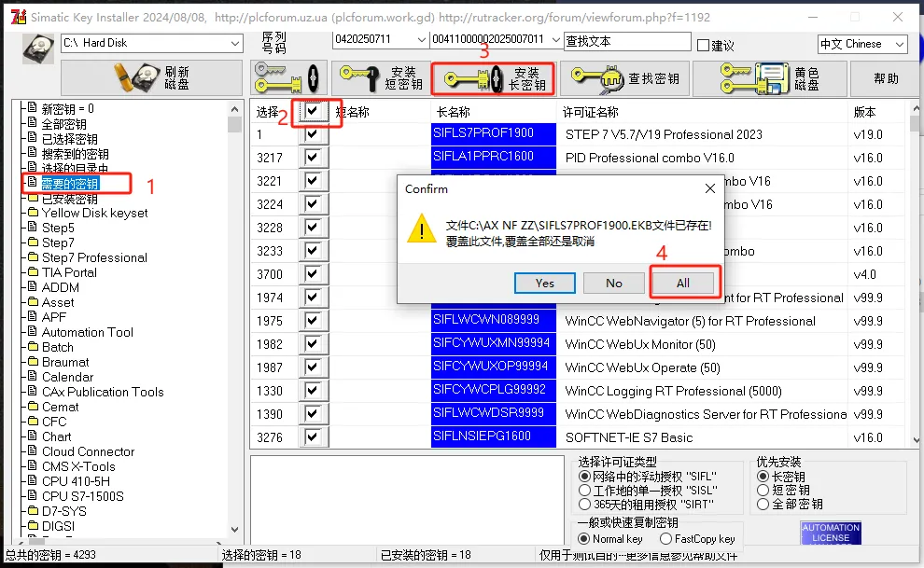The width and height of the screenshot is (924, 568).
Task: Select 需要的密钥 in the tree
Action: coord(70,184)
